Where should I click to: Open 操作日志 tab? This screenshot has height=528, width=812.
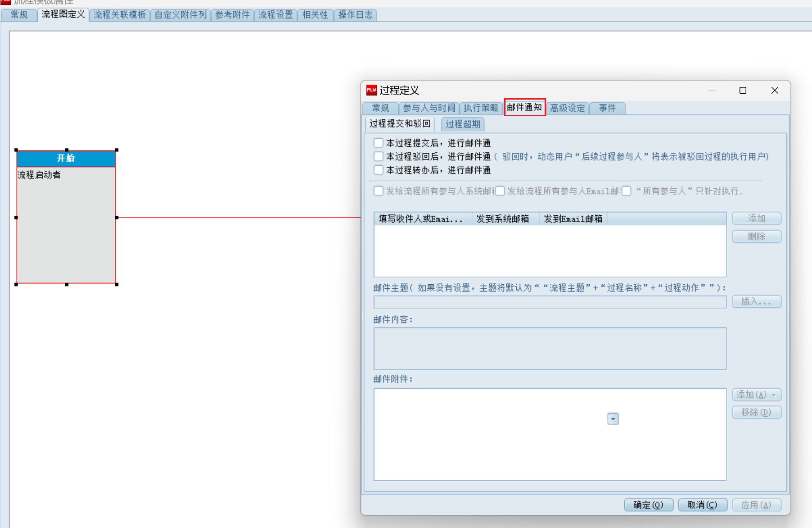[355, 15]
